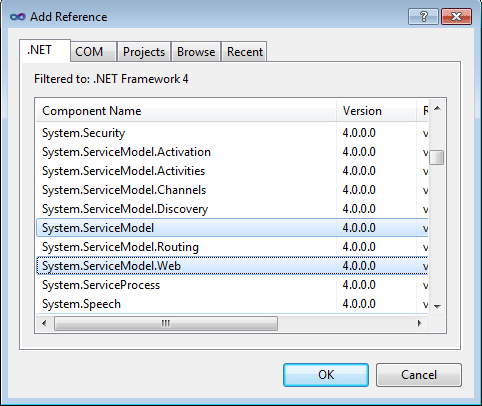Click version 4.0.0.0 of System.Security
This screenshot has height=406, width=482.
pyautogui.click(x=359, y=133)
